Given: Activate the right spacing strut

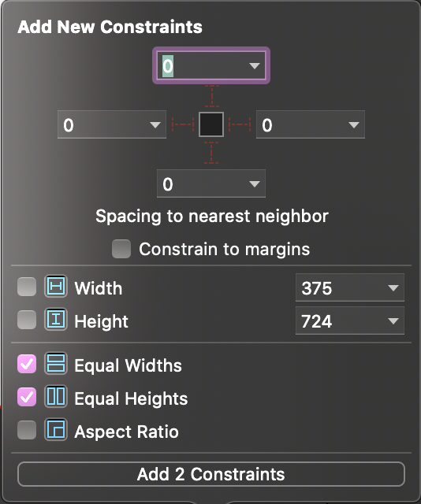Looking at the screenshot, I should (240, 124).
